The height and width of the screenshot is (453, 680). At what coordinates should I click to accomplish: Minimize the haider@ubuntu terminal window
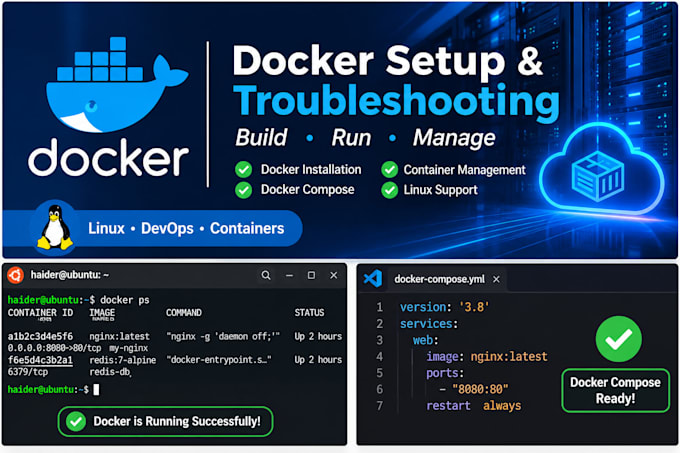289,275
